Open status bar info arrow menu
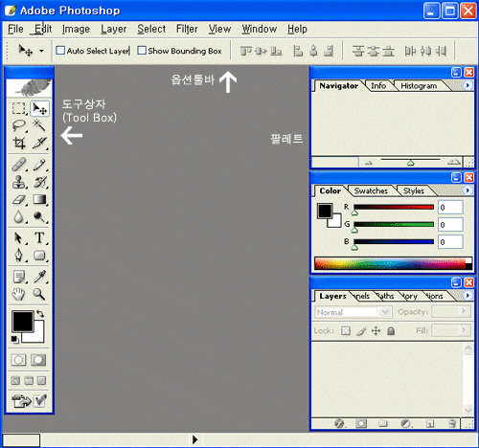479x448 pixels. click(194, 439)
